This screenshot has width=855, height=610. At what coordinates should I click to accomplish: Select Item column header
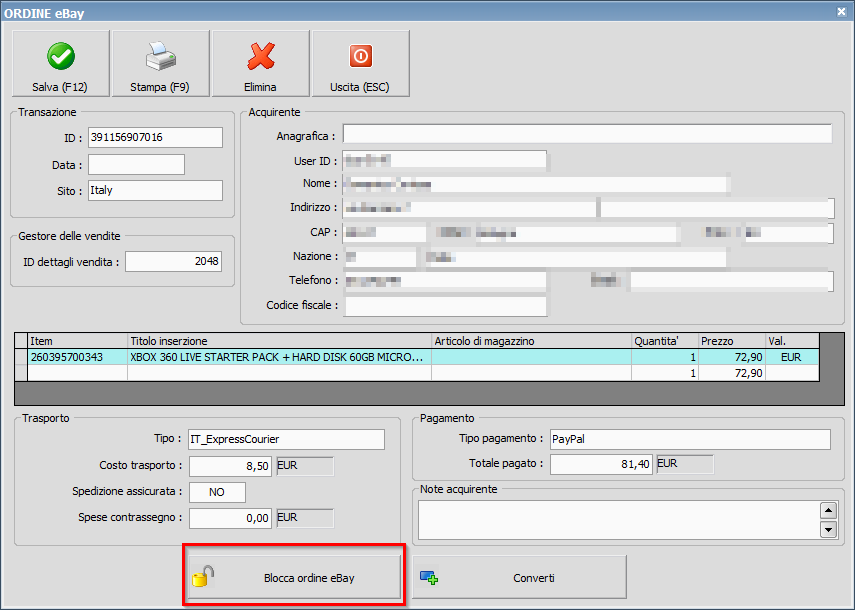pos(77,341)
